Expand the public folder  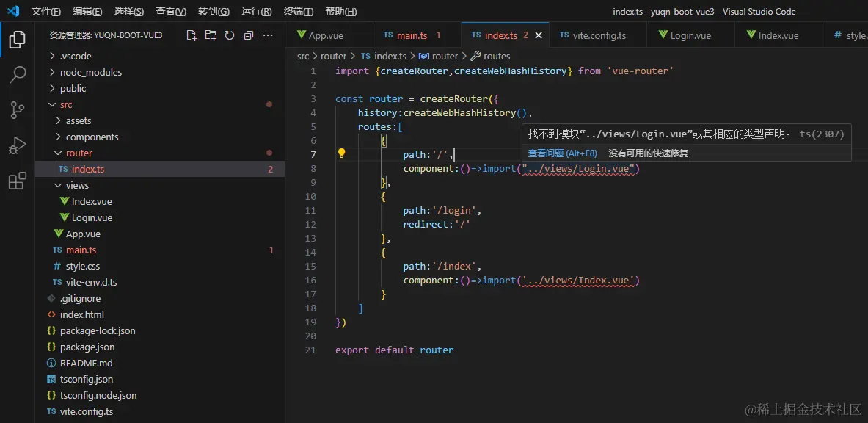click(160, 88)
